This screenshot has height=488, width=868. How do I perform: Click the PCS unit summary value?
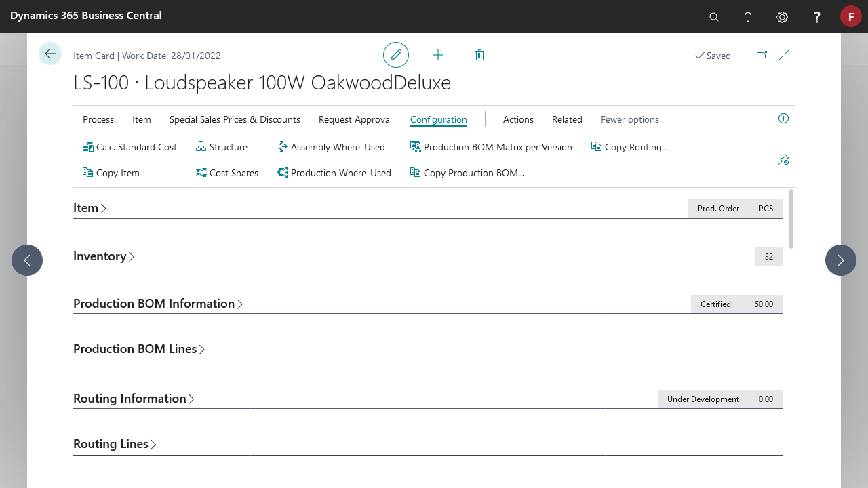click(766, 208)
